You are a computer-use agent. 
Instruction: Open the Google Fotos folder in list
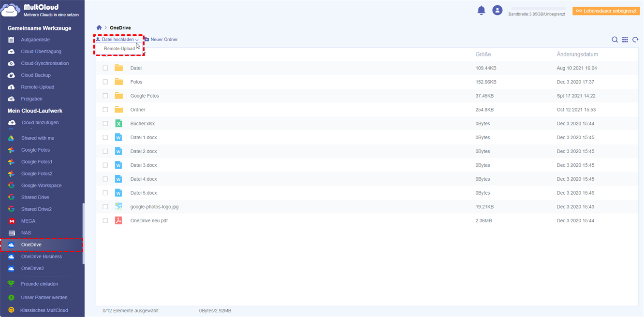tap(145, 96)
